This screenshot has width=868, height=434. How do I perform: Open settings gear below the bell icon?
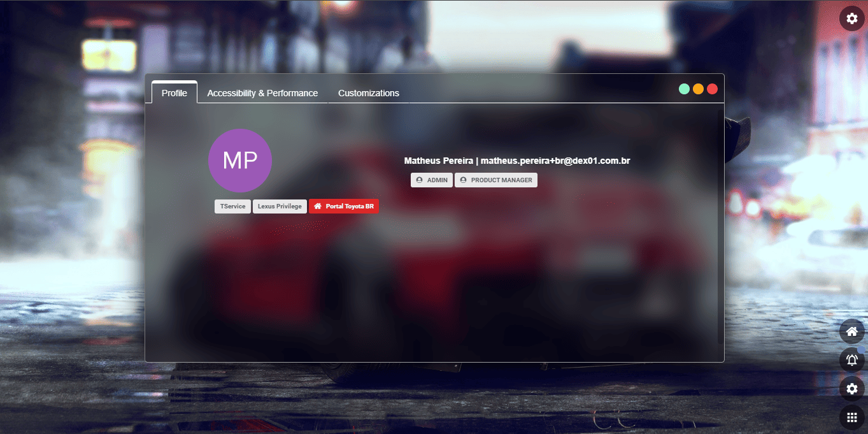point(851,389)
